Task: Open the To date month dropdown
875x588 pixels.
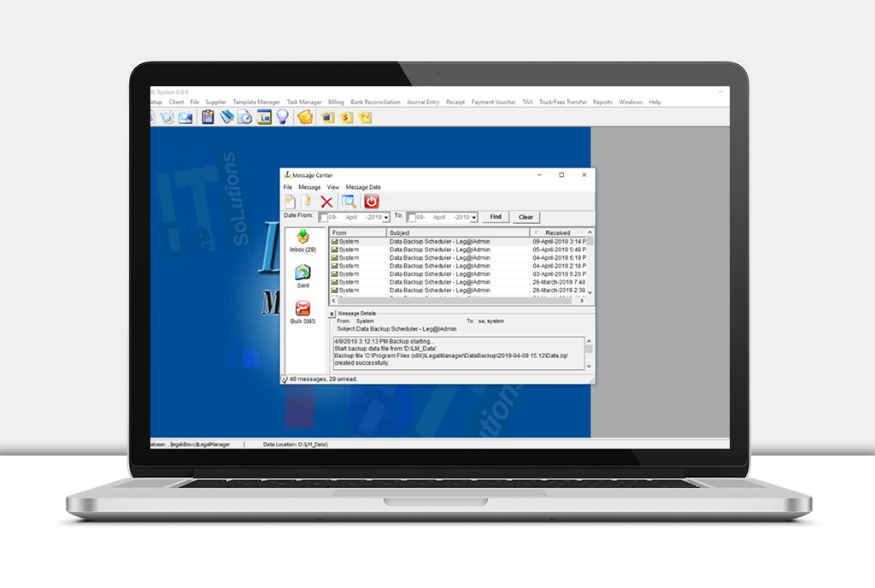Action: pyautogui.click(x=473, y=217)
